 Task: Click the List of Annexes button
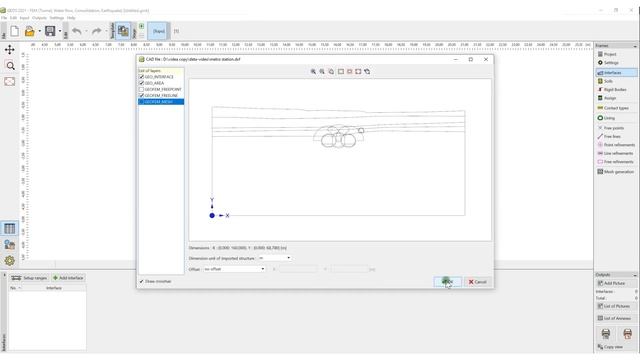click(616, 318)
